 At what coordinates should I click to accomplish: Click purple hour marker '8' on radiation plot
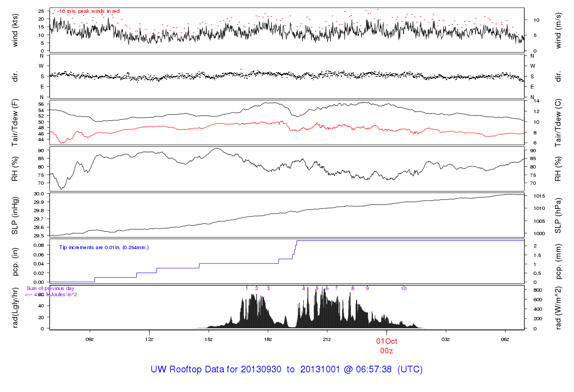coord(353,288)
